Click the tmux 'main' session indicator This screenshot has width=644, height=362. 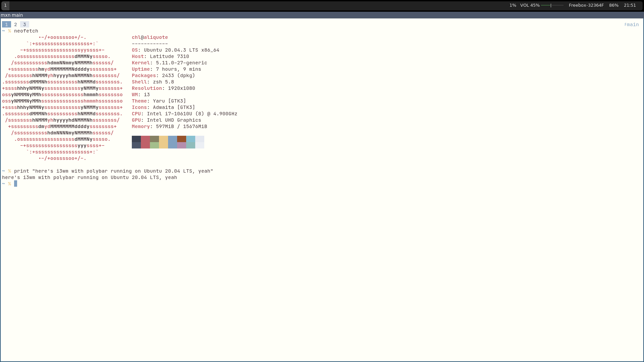point(631,24)
